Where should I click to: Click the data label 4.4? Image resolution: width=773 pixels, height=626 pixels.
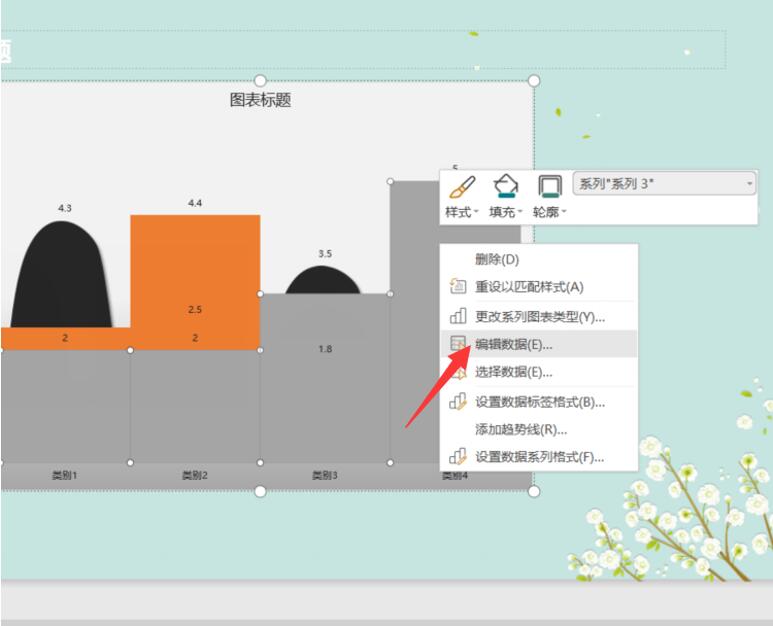point(195,203)
